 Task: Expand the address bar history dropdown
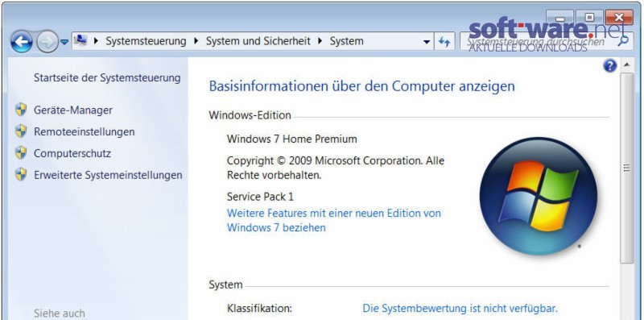coord(427,42)
